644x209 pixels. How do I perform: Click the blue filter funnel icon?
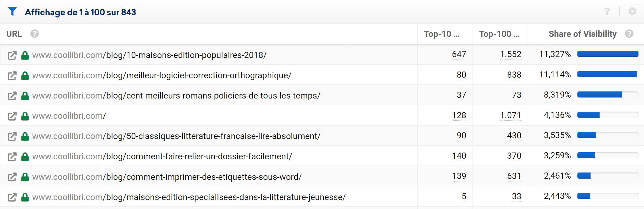point(12,12)
